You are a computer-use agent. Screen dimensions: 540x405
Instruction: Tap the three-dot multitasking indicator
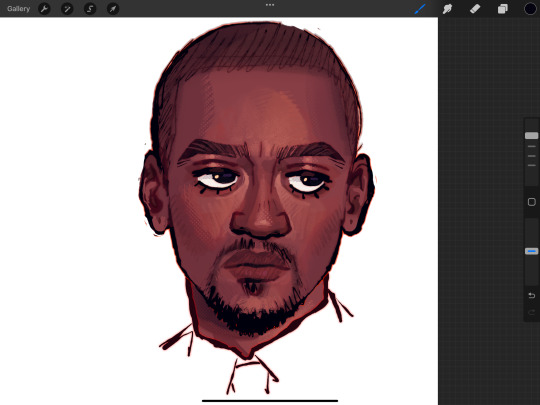click(x=270, y=5)
